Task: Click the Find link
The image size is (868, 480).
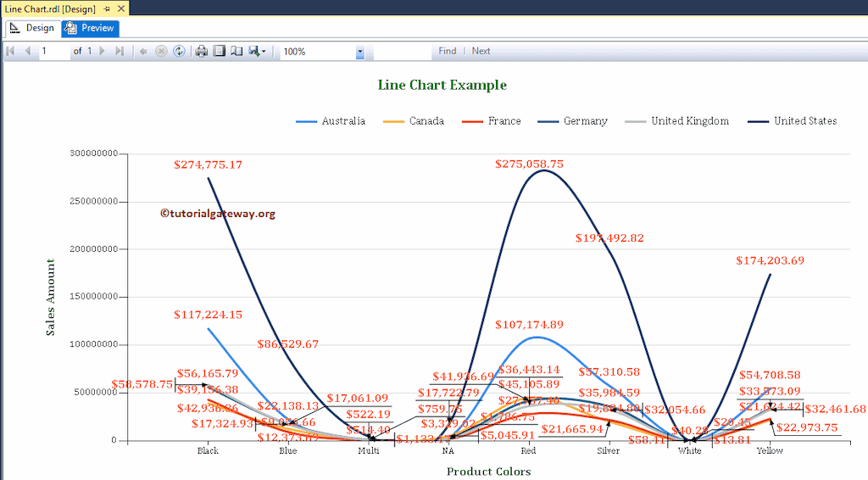Action: pos(448,51)
